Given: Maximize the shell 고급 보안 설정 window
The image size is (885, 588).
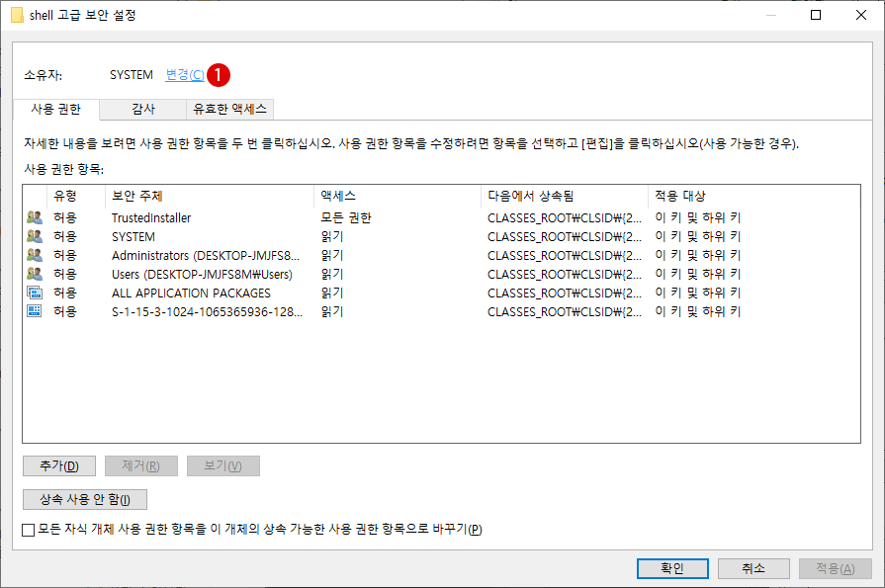Looking at the screenshot, I should pyautogui.click(x=816, y=15).
